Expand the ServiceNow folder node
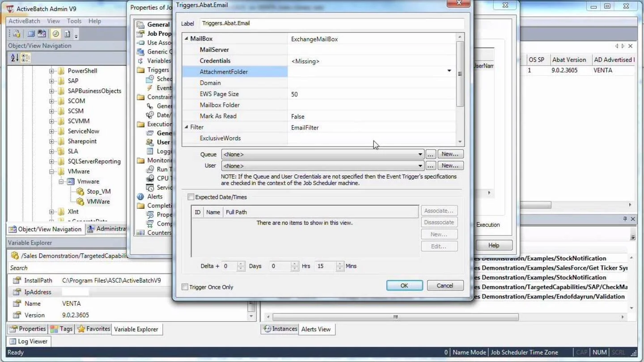644x362 pixels. coord(51,131)
